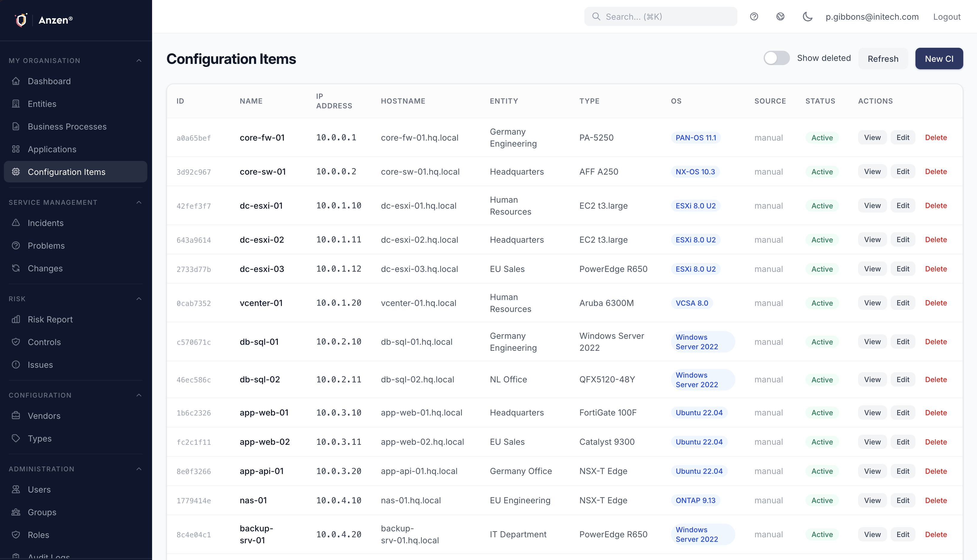
Task: Open the Risk Report page
Action: 50,319
